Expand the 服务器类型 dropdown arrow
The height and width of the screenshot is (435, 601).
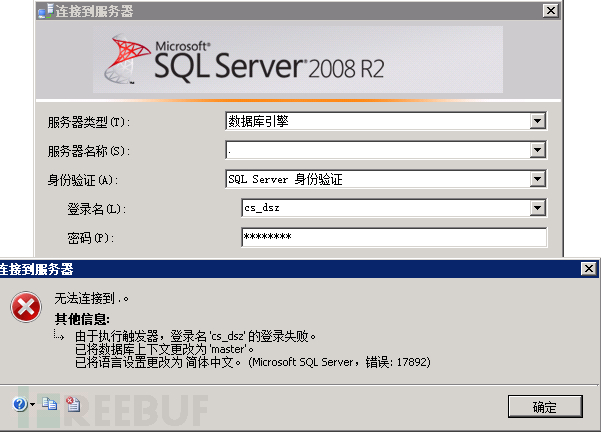538,121
